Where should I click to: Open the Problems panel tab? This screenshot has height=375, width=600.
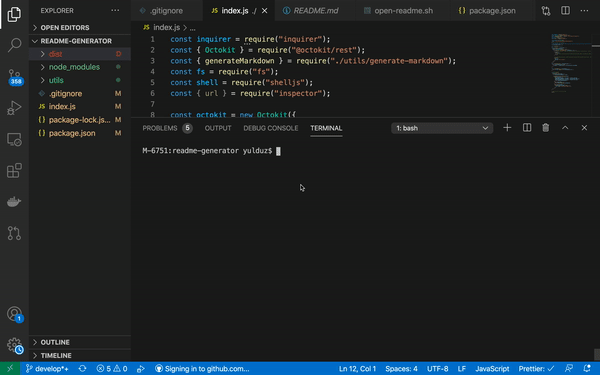tap(167, 128)
